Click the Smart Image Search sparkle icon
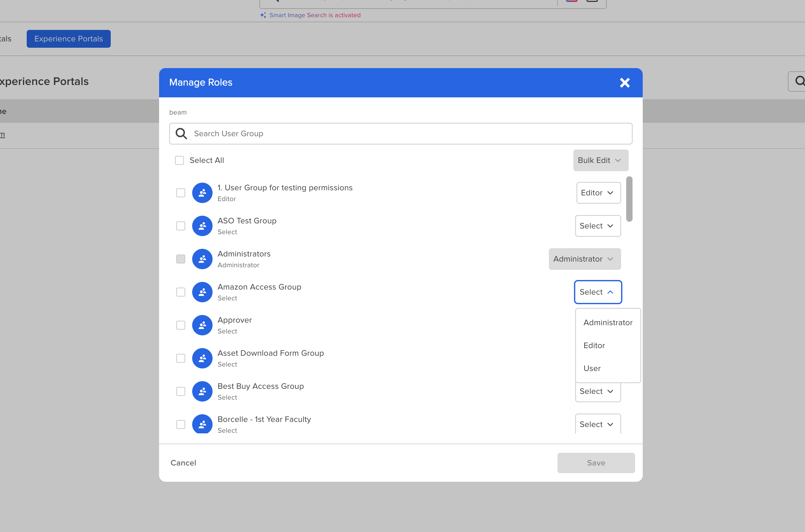 pos(263,15)
